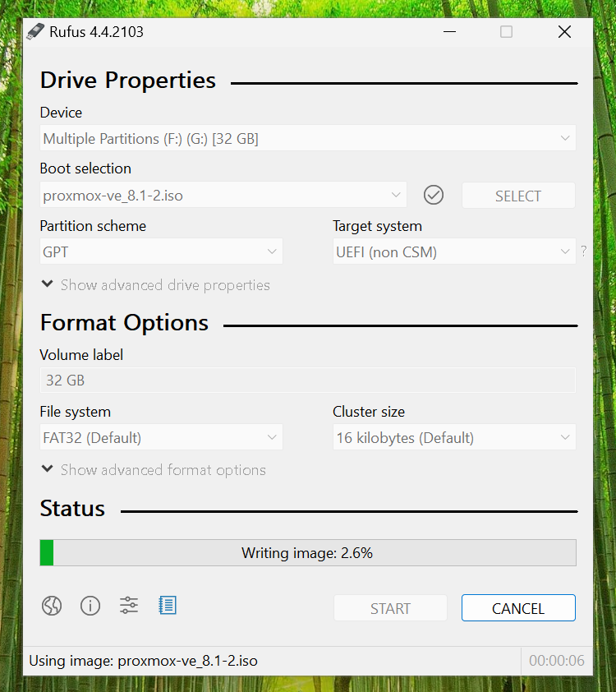The image size is (616, 692).
Task: Open the Device dropdown
Action: click(308, 138)
